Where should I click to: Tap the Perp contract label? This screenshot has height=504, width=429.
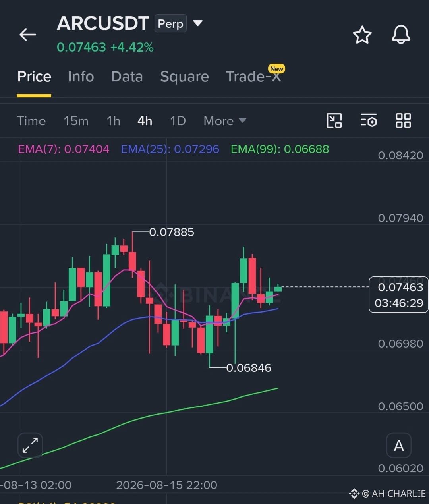coord(170,23)
